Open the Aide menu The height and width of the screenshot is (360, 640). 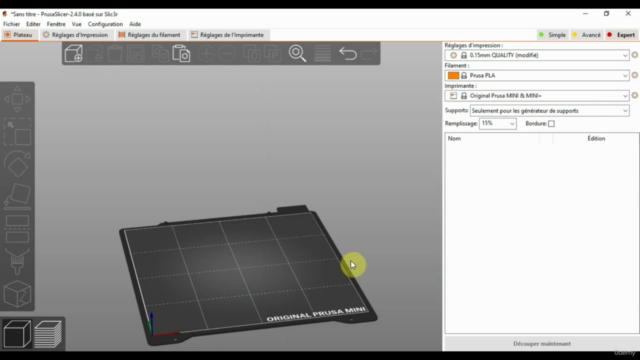click(x=135, y=24)
